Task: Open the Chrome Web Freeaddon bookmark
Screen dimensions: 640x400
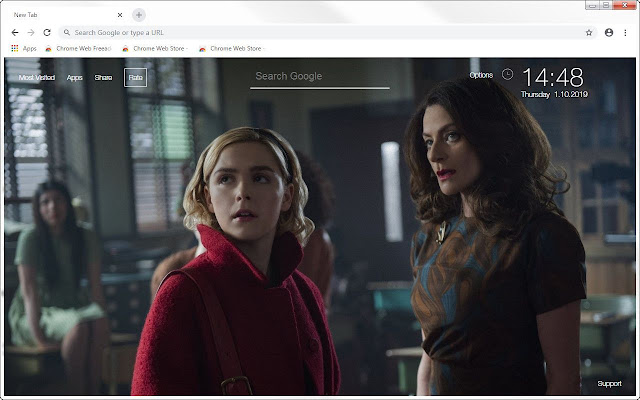Action: click(78, 49)
